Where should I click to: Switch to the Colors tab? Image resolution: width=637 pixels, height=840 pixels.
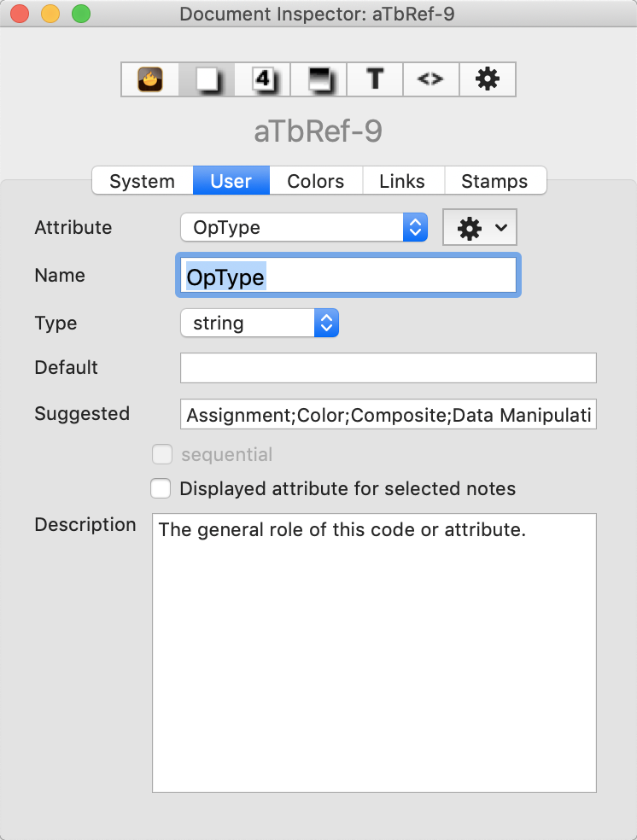(x=316, y=181)
